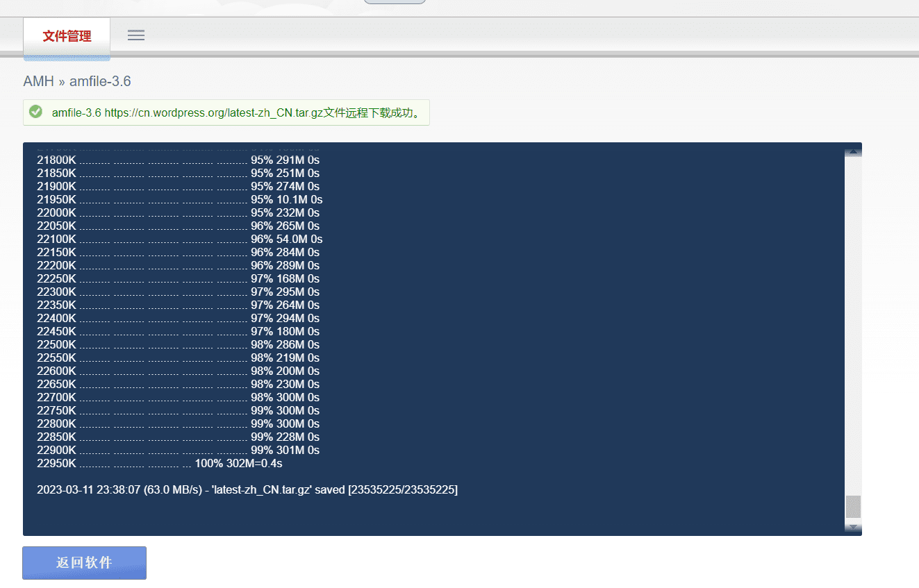Click the 21950K 10.1M log line
Image resolution: width=919 pixels, height=588 pixels.
[179, 199]
